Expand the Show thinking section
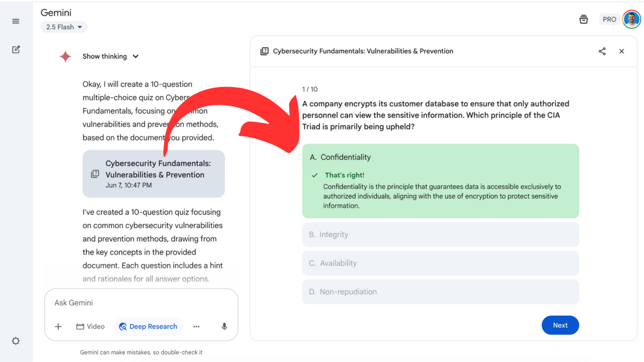This screenshot has height=362, width=644. click(x=111, y=56)
